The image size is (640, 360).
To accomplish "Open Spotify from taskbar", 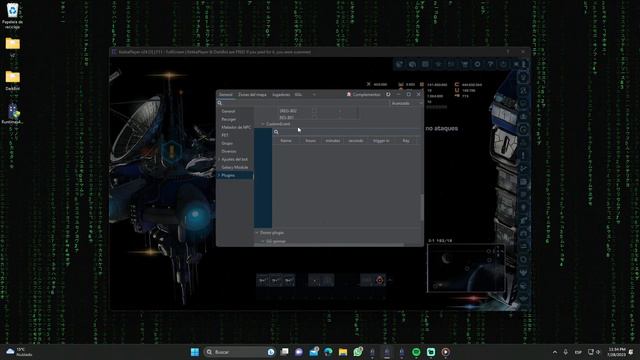I will [416, 352].
